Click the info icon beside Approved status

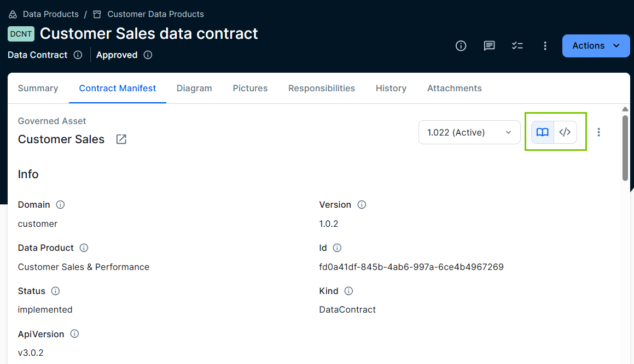[147, 55]
